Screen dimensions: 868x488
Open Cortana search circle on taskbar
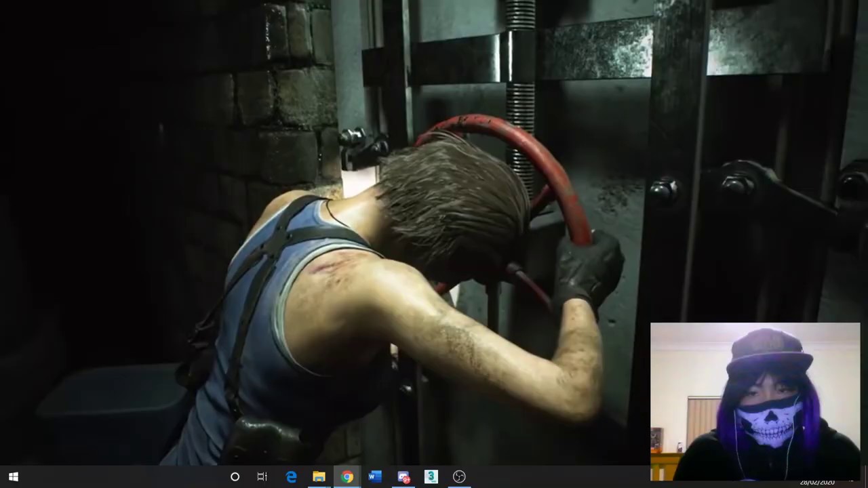click(x=235, y=476)
